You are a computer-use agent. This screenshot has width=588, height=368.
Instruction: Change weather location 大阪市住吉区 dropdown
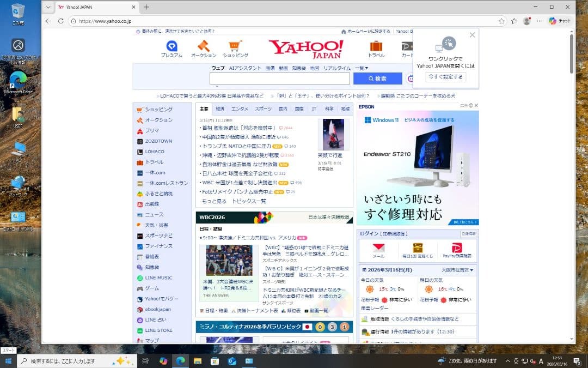point(457,270)
